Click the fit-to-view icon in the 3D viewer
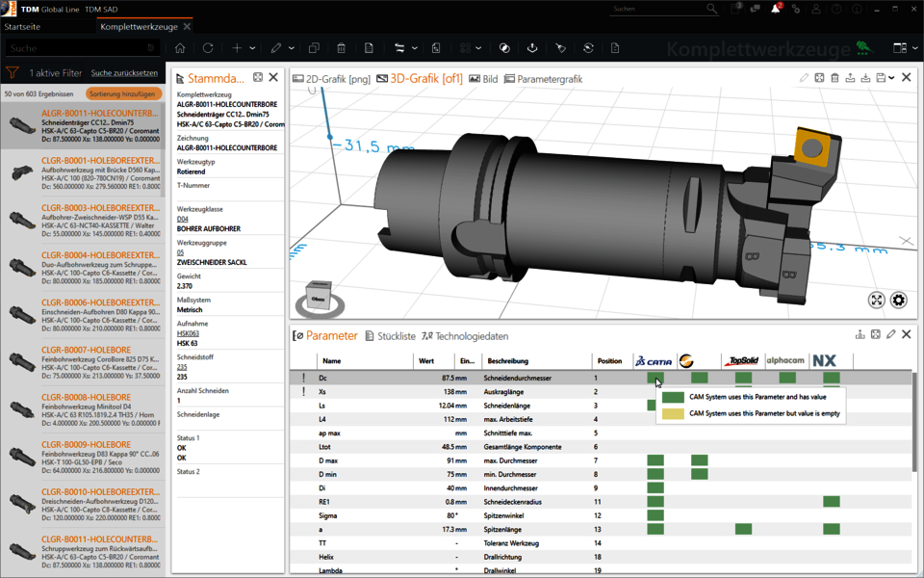Image resolution: width=924 pixels, height=578 pixels. (876, 301)
